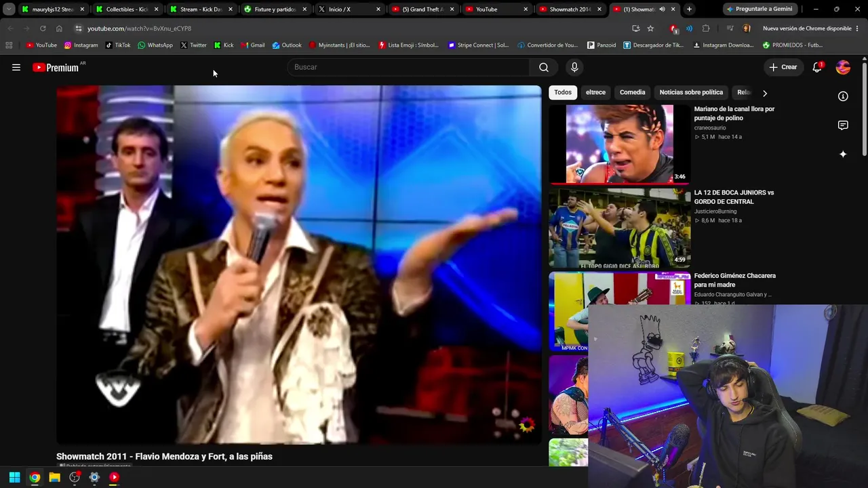Open File Explorer from taskbar
The image size is (868, 488).
(54, 477)
